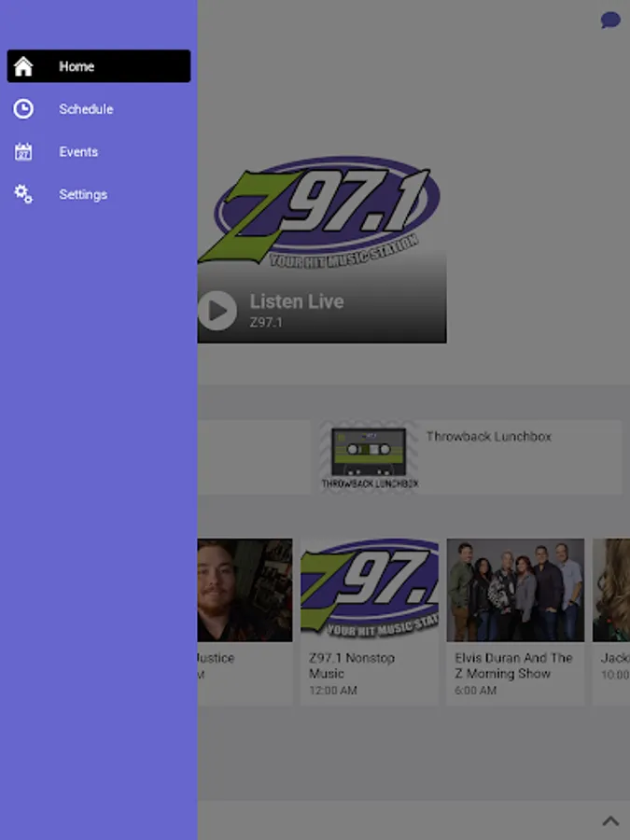Click the Elvis Duran And The Z Morning Show title

[513, 665]
